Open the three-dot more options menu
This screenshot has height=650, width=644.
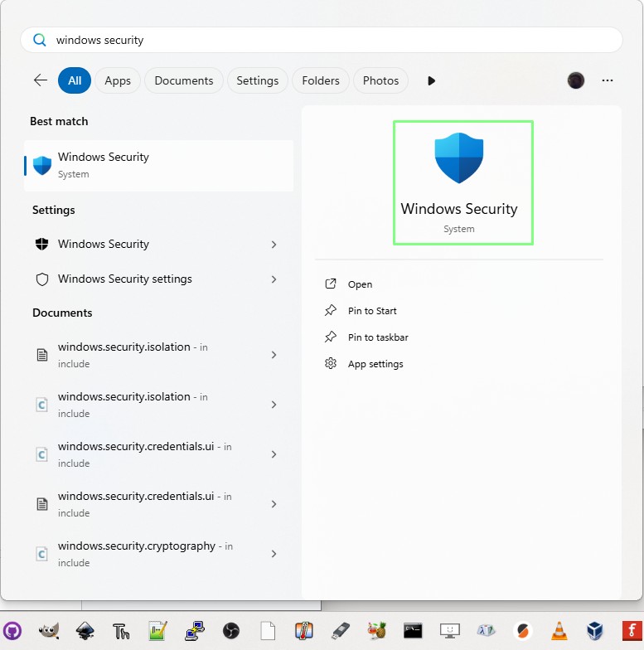608,80
